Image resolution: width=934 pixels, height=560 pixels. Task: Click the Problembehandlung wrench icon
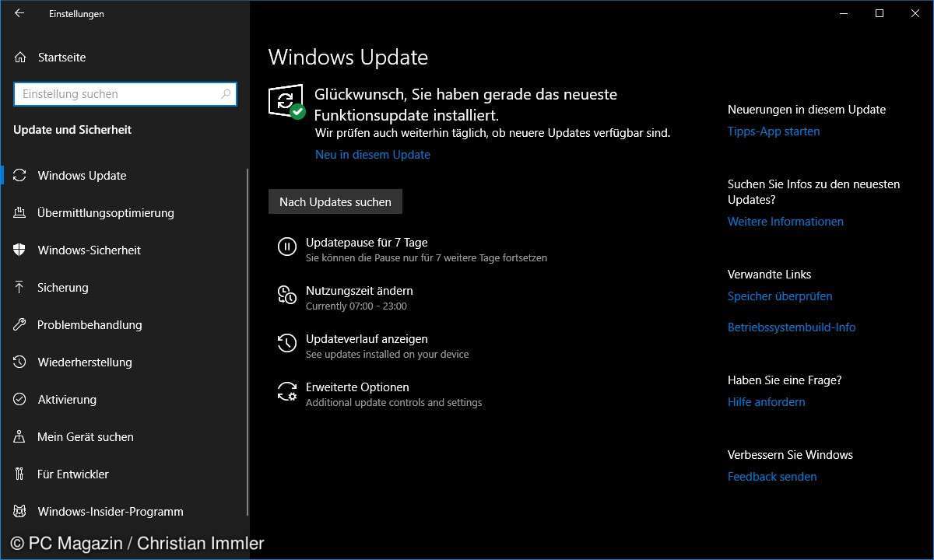pos(20,325)
